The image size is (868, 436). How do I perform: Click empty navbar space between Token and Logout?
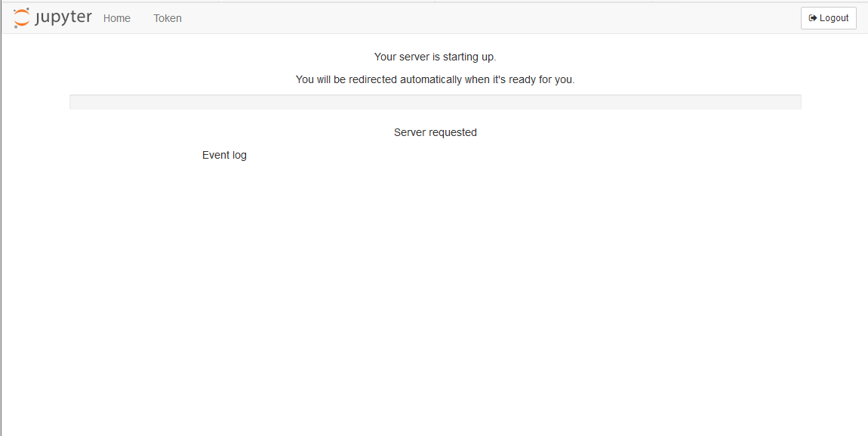(491, 18)
